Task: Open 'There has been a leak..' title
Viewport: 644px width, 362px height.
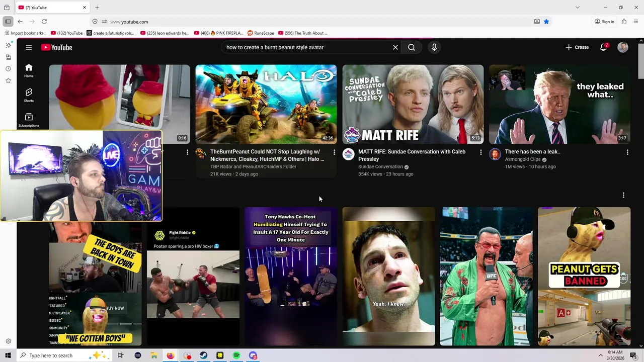Action: coord(532,151)
